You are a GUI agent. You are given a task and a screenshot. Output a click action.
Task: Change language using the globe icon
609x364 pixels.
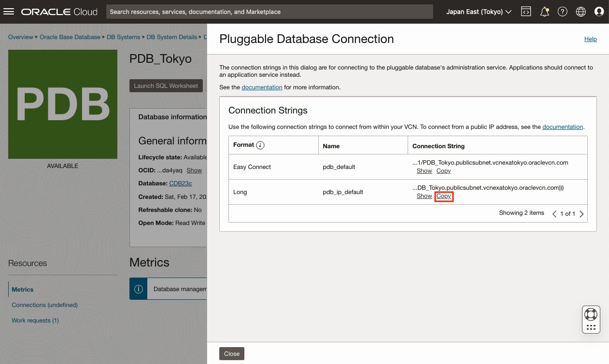coord(581,12)
